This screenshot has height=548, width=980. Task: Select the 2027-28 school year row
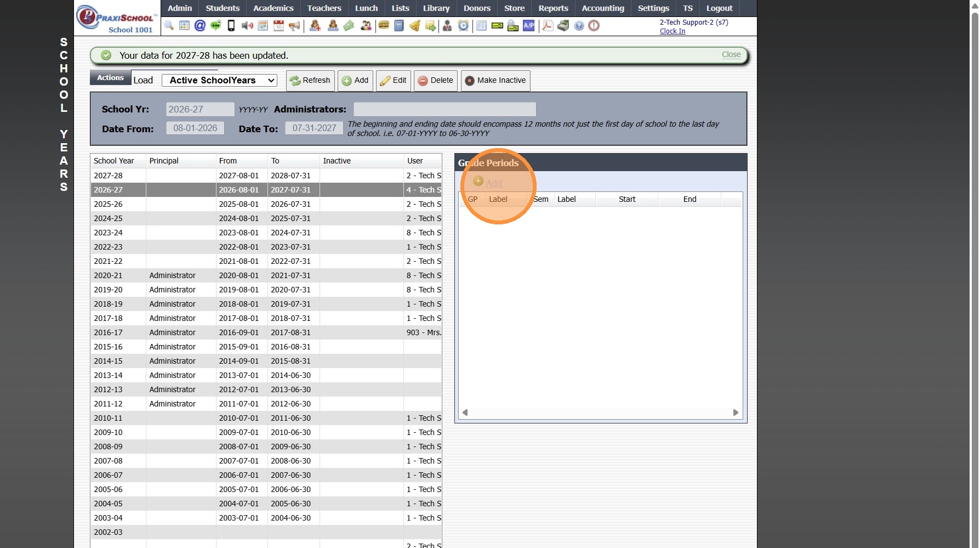(266, 176)
